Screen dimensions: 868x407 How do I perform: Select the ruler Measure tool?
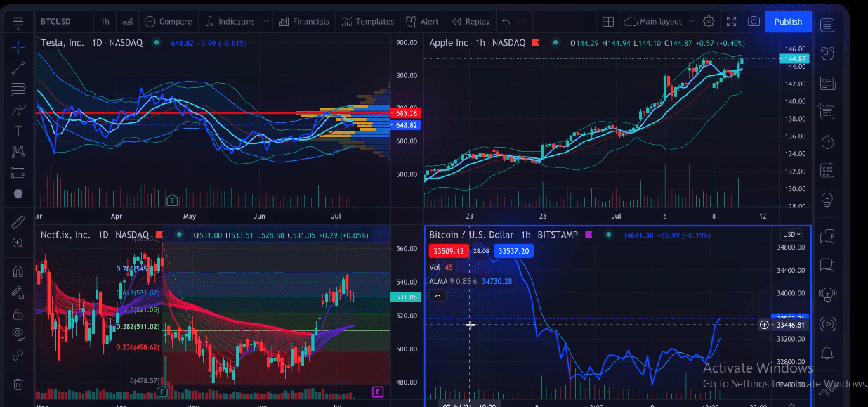18,222
